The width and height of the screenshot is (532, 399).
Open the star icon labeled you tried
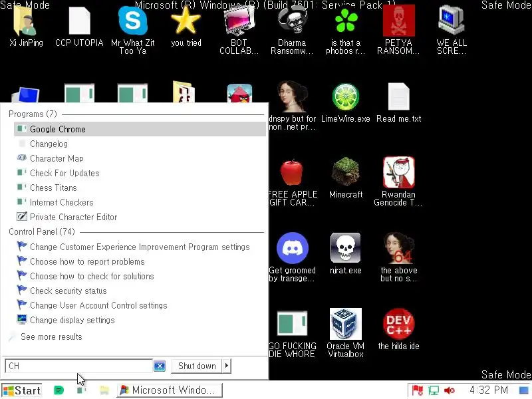point(186,21)
